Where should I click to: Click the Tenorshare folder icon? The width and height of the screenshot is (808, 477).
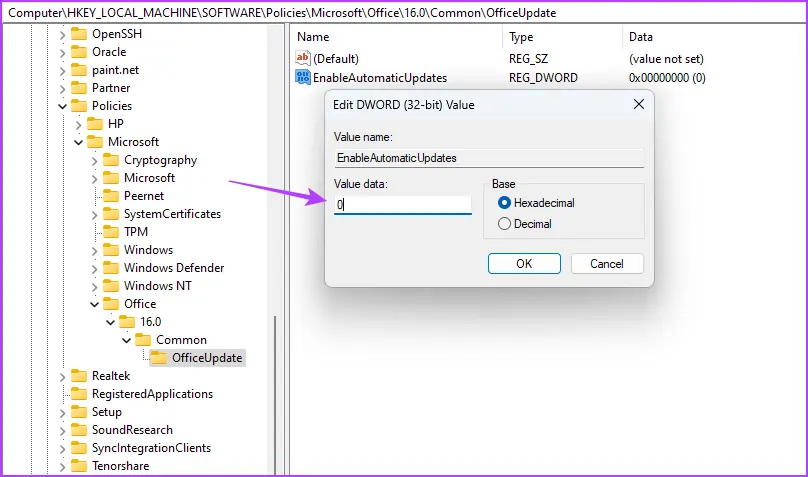(78, 466)
